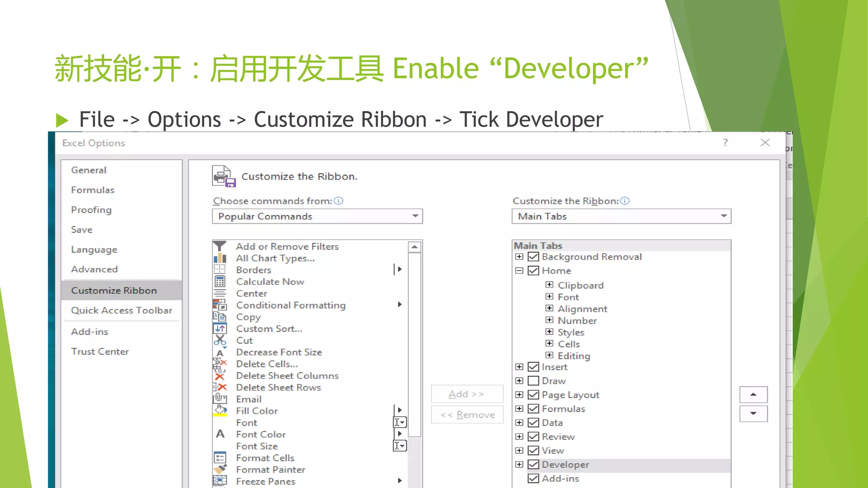Viewport: 868px width, 488px height.
Task: Click the Cut scissors icon
Action: 220,340
